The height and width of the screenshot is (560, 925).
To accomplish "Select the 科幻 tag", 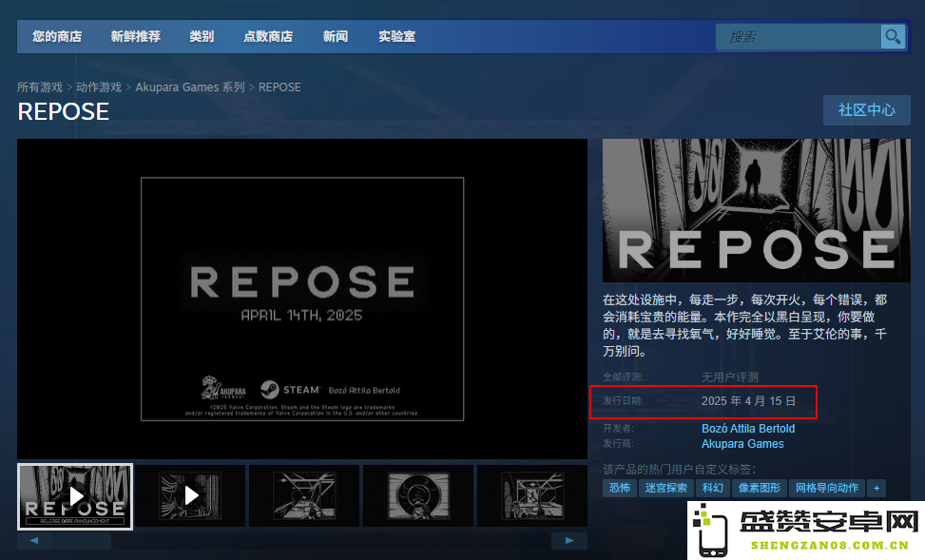I will click(x=713, y=488).
